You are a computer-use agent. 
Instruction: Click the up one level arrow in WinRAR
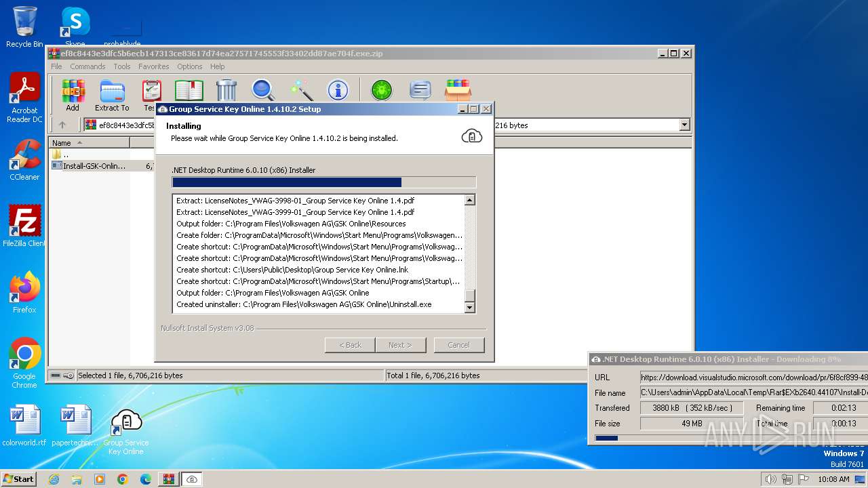(x=62, y=125)
